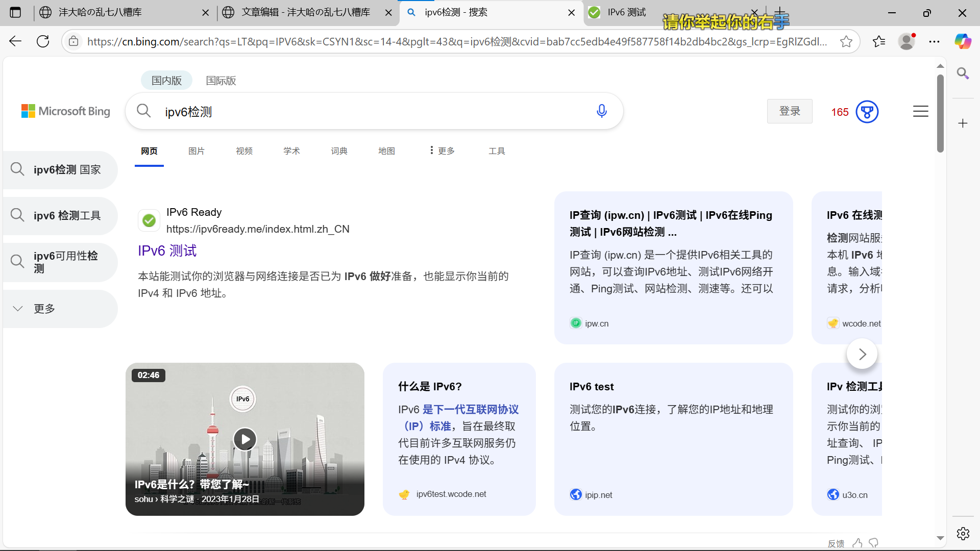Give thumbs down feedback

coord(874,543)
